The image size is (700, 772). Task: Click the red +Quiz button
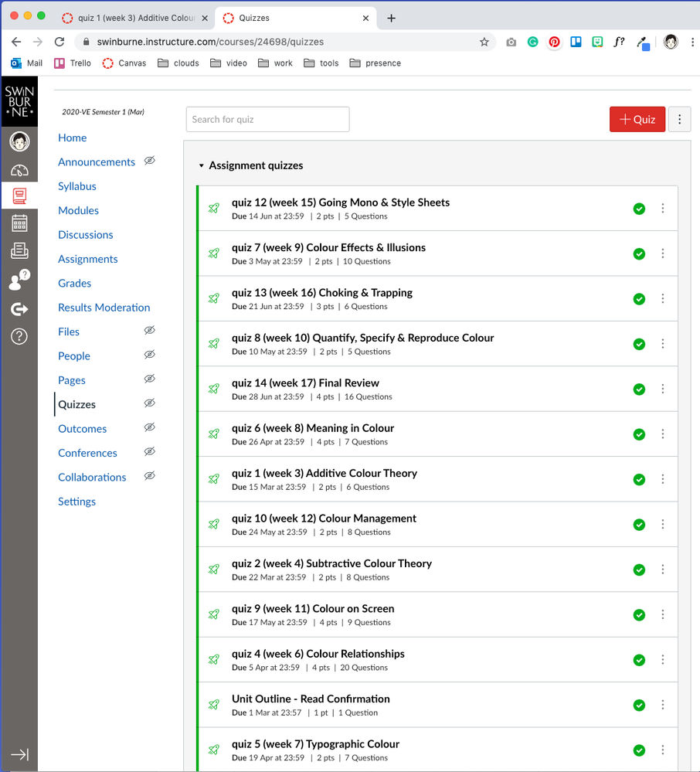coord(637,119)
